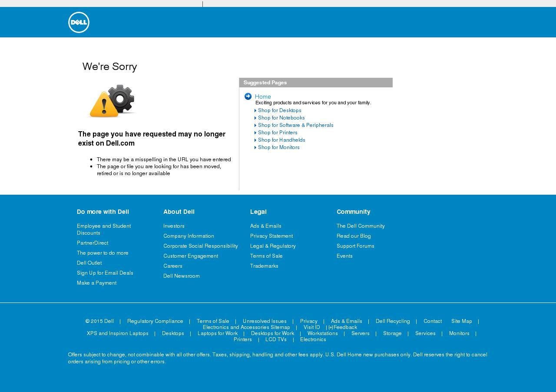Open Unresolved Issues link
The width and height of the screenshot is (556, 392).
[265, 321]
